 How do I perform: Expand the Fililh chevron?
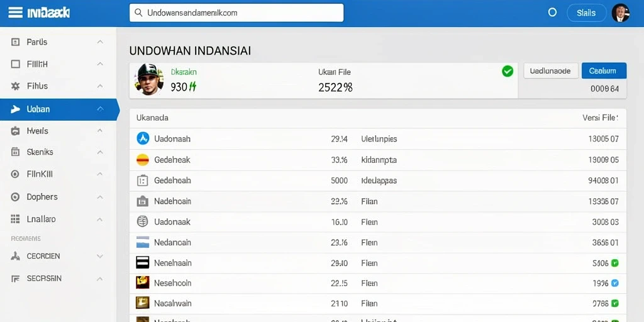coord(100,64)
